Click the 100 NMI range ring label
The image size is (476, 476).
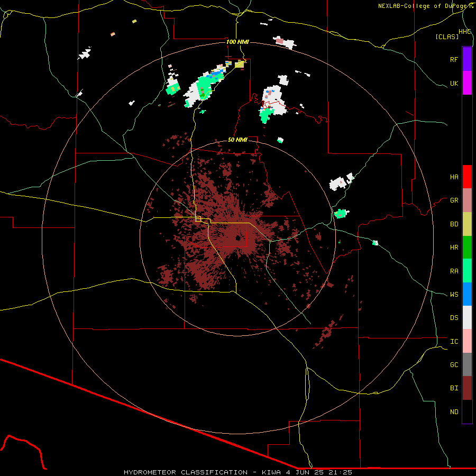[x=237, y=42]
